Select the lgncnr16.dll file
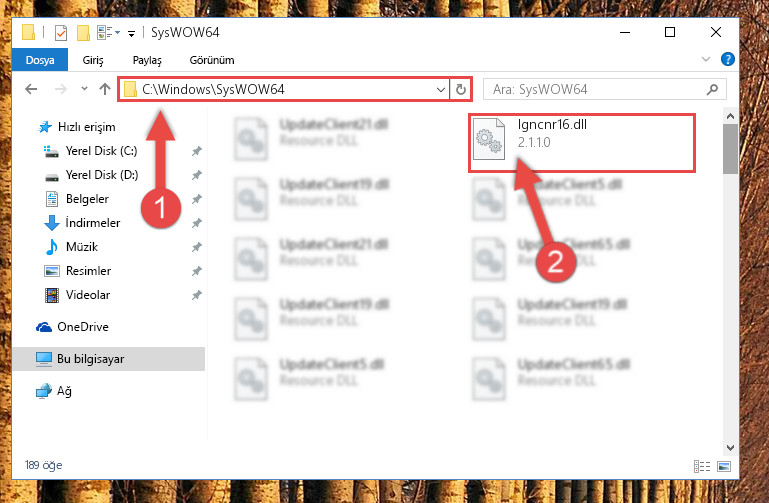Image resolution: width=769 pixels, height=503 pixels. click(582, 143)
